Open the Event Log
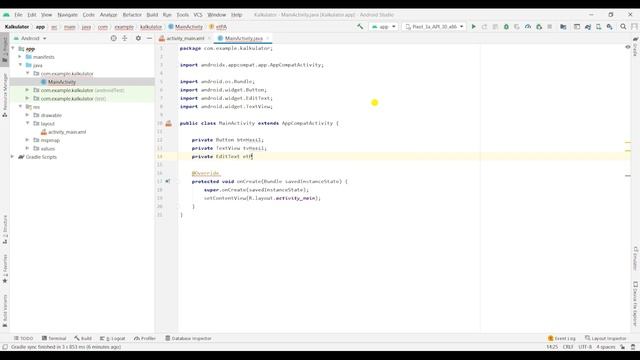This screenshot has height=360, width=640. 562,338
